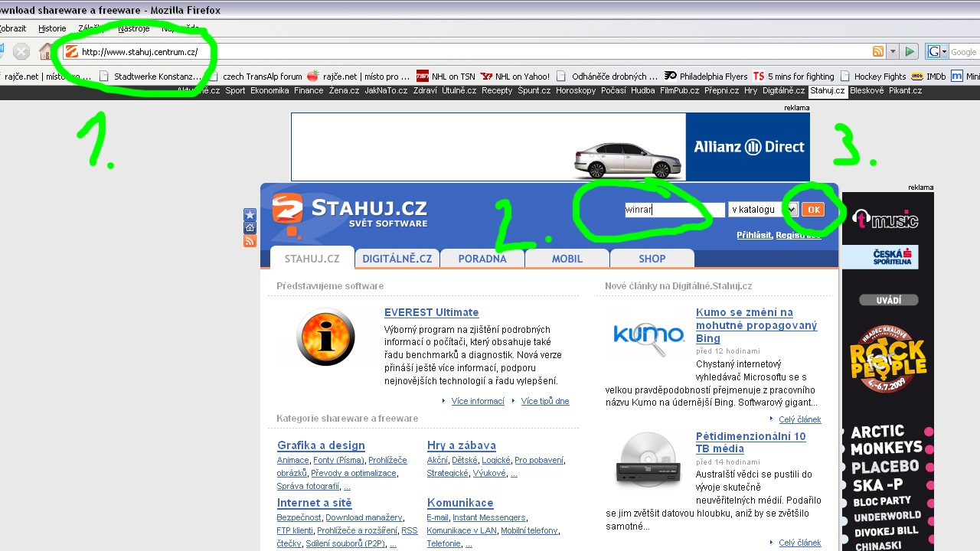Click the orange OK search button
Image resolution: width=980 pixels, height=551 pixels.
click(x=813, y=209)
